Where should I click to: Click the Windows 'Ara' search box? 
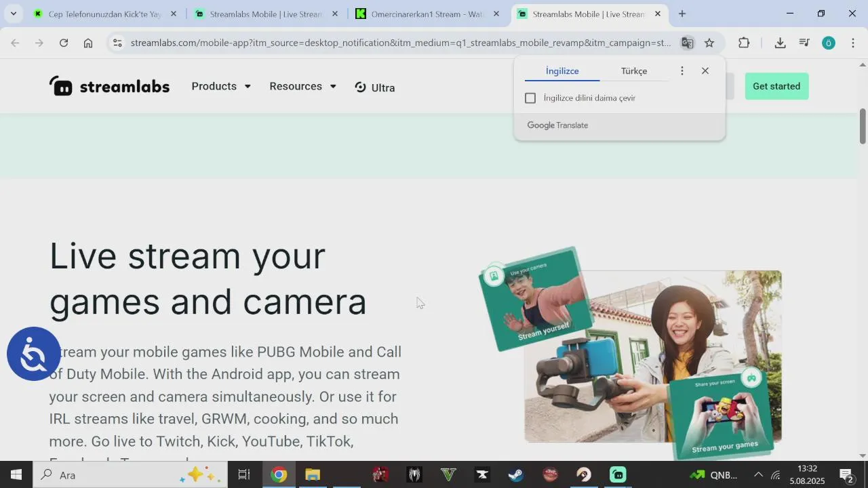(131, 474)
